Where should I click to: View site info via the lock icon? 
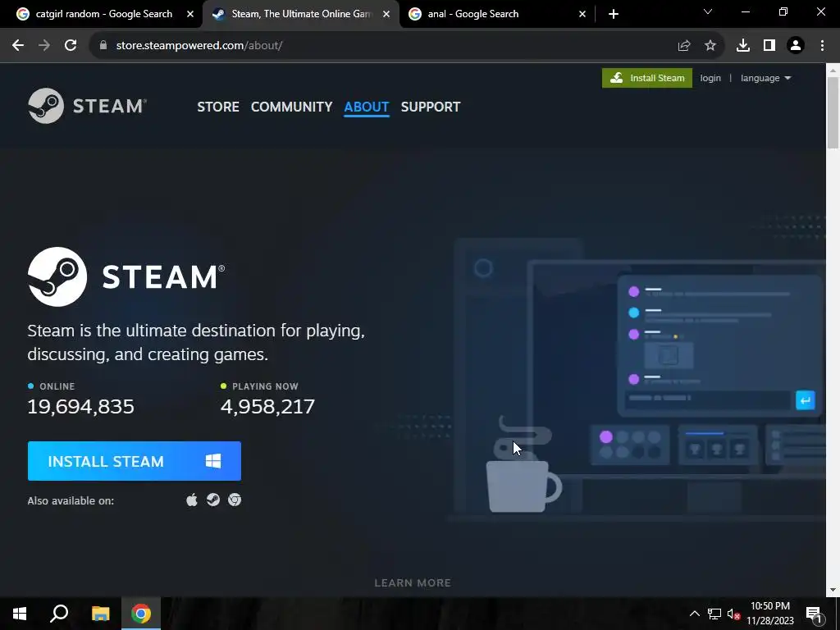point(103,46)
